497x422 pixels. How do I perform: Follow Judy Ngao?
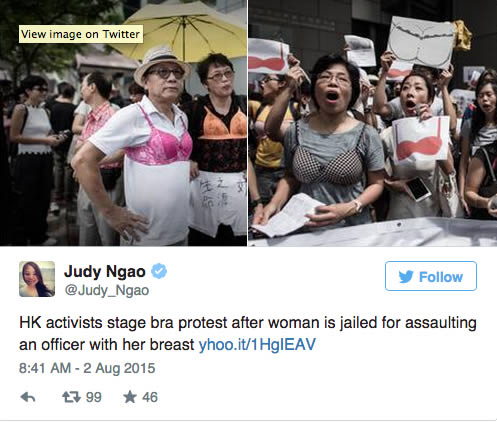(431, 276)
